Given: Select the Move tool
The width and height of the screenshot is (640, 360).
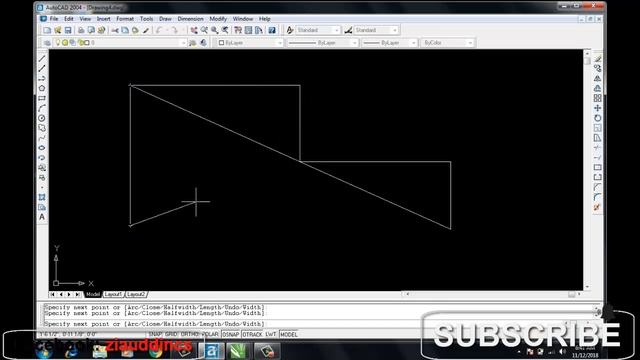Looking at the screenshot, I should pyautogui.click(x=598, y=108).
